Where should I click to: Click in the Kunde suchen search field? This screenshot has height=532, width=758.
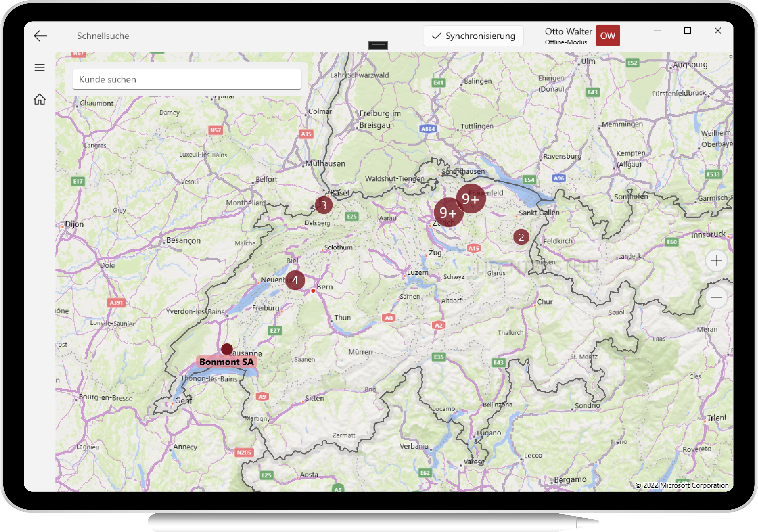click(x=187, y=79)
